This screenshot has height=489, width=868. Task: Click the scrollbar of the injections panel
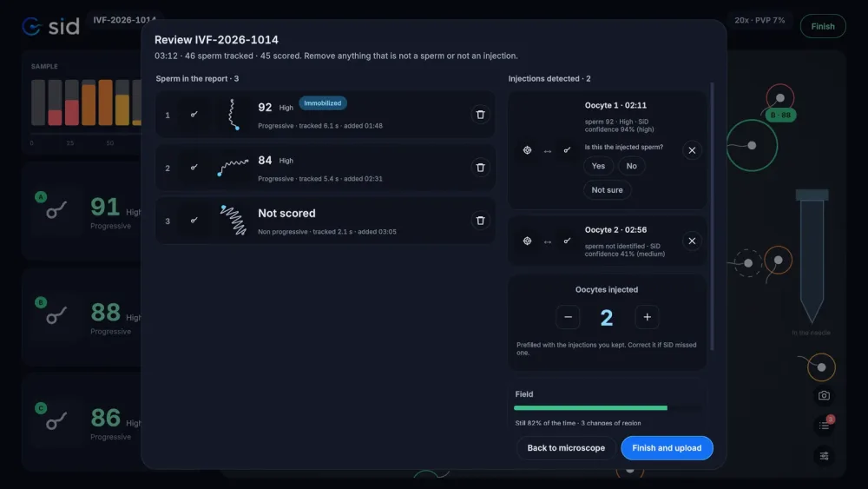click(x=712, y=216)
